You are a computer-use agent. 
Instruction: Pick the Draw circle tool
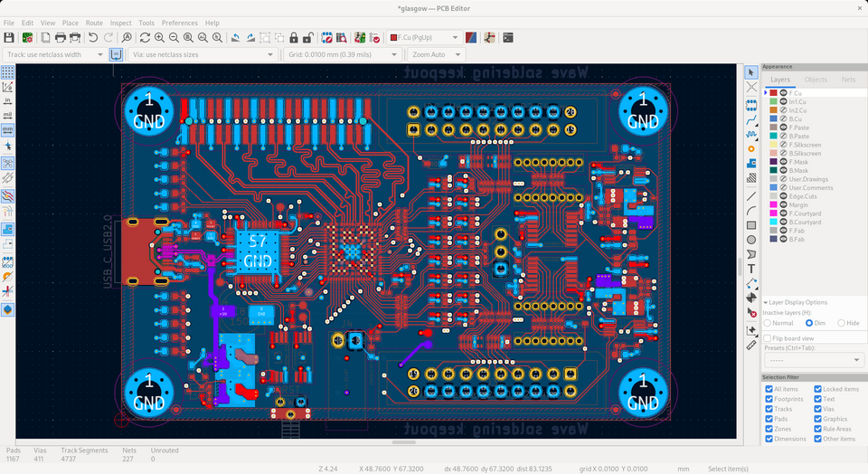(x=751, y=240)
